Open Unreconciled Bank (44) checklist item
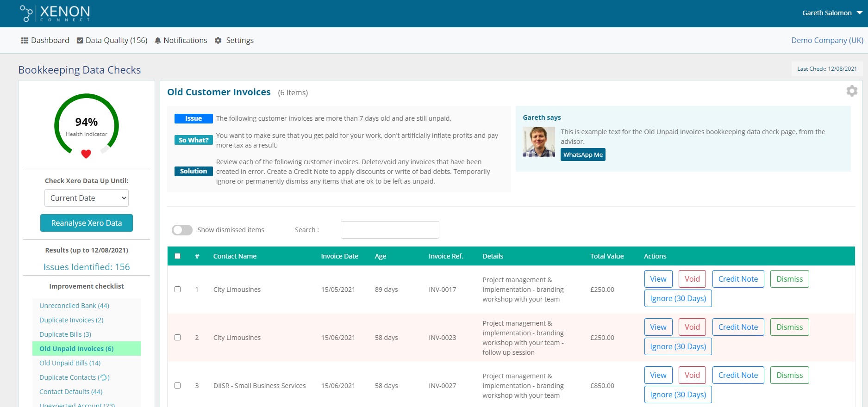 point(75,306)
